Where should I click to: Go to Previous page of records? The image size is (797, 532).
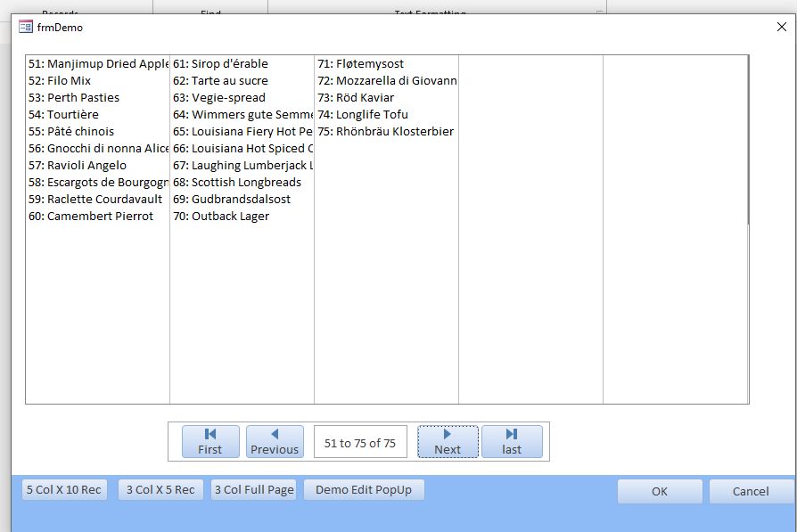coord(275,442)
